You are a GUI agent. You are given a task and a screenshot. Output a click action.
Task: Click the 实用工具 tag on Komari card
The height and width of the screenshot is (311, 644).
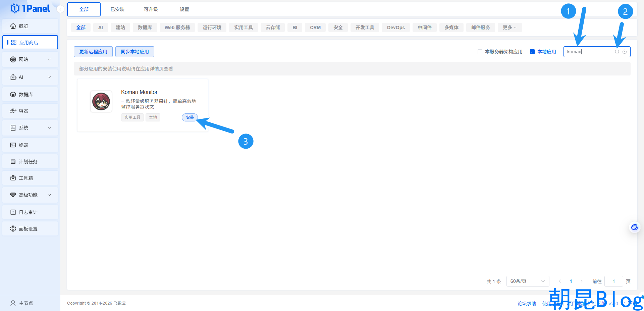132,117
